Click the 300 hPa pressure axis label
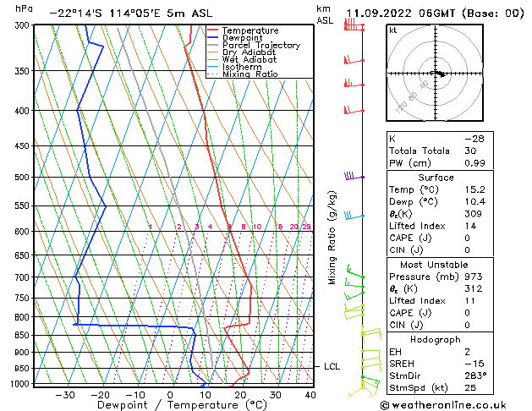The height and width of the screenshot is (411, 532). point(24,25)
